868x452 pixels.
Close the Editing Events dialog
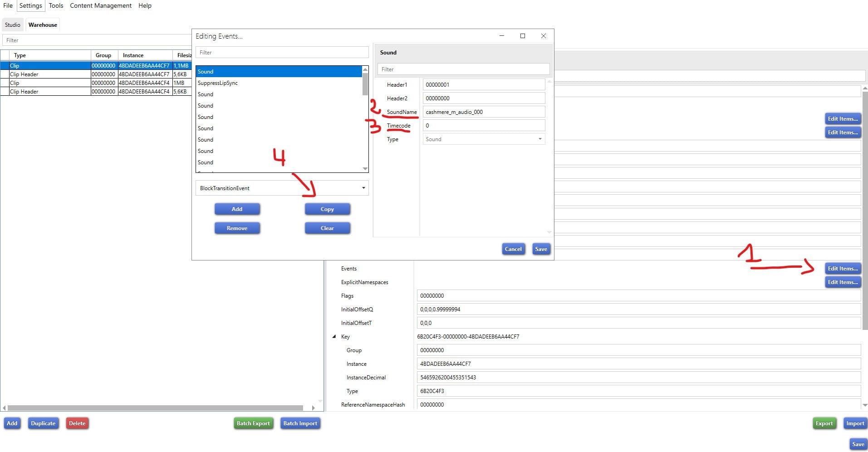[x=544, y=36]
